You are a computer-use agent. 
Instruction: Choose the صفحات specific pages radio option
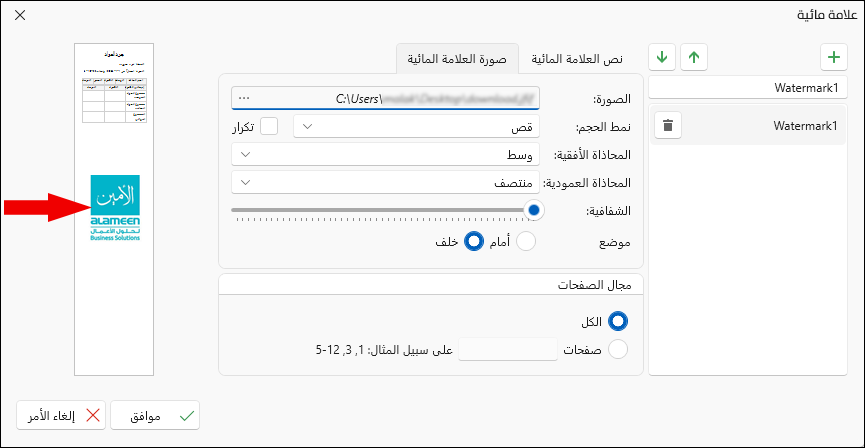(x=618, y=349)
